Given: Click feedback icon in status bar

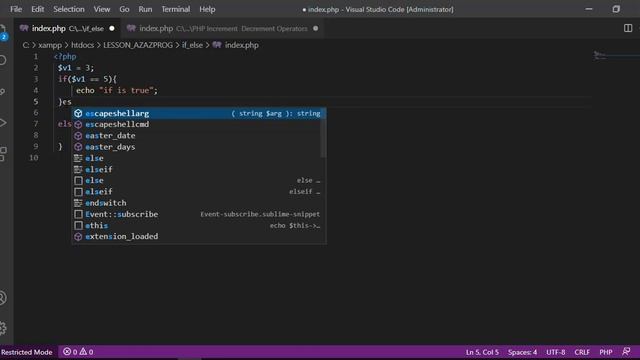Looking at the screenshot, I should pyautogui.click(x=626, y=351).
